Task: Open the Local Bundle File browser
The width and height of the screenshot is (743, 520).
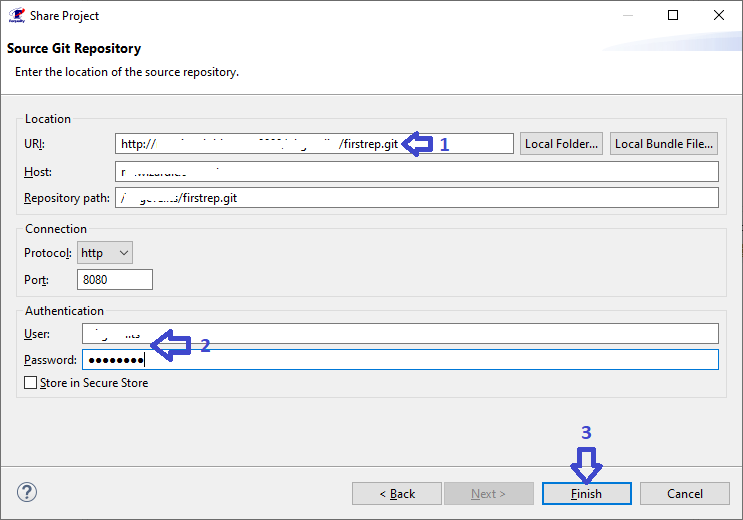Action: pyautogui.click(x=664, y=144)
